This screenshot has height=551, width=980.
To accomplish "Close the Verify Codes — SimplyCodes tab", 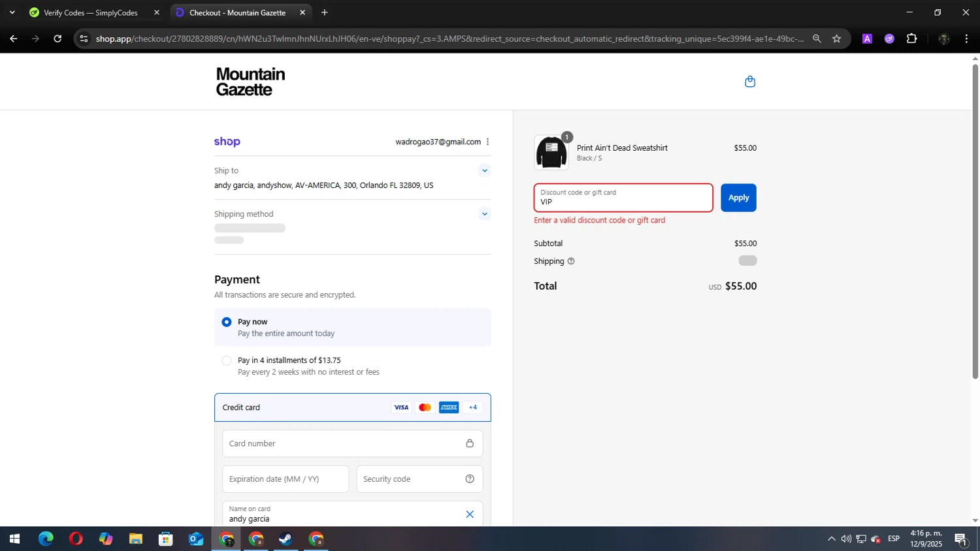I will click(157, 12).
